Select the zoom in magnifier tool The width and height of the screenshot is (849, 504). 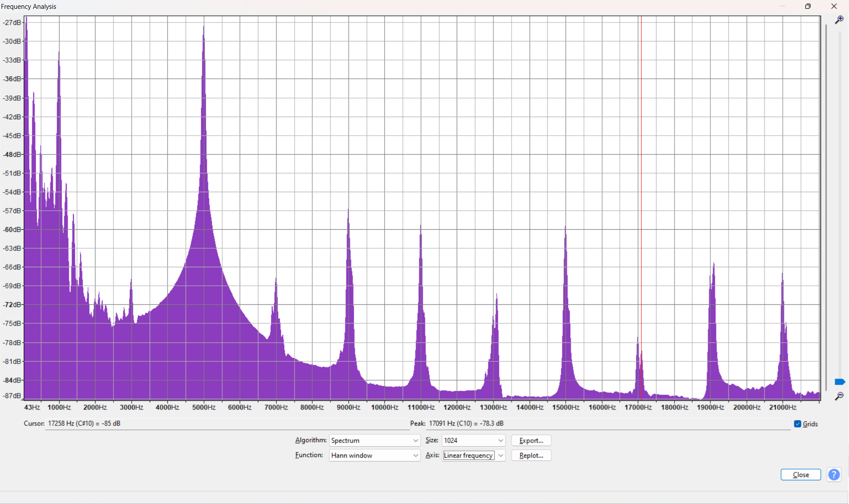[840, 20]
